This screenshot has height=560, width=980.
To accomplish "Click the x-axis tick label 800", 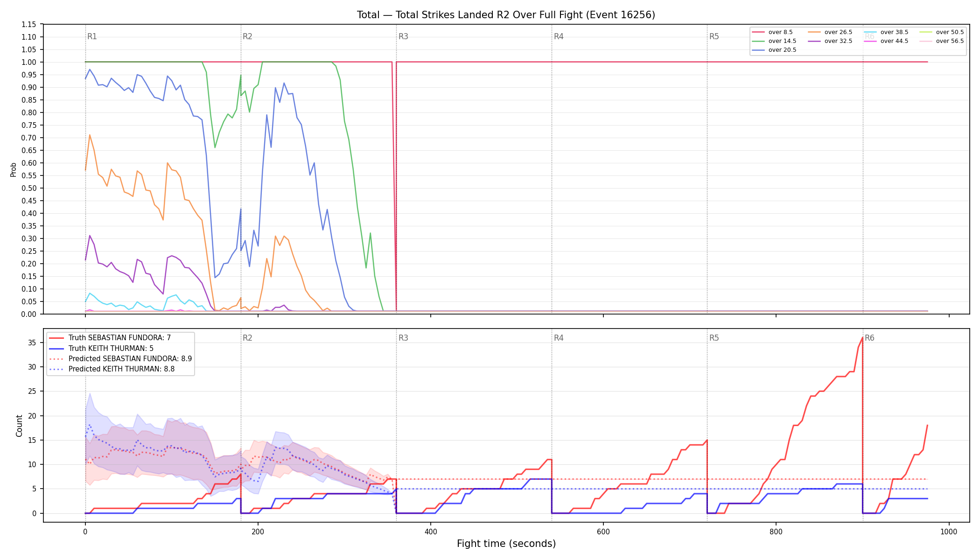I will [x=776, y=532].
